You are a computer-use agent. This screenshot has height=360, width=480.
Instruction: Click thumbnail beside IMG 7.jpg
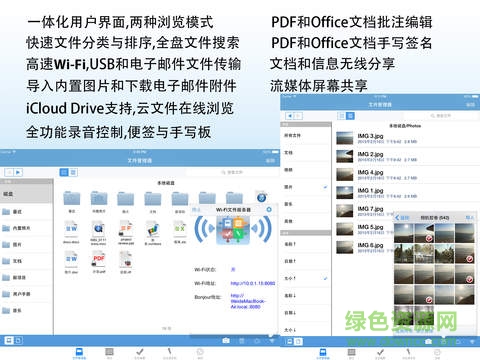click(345, 211)
